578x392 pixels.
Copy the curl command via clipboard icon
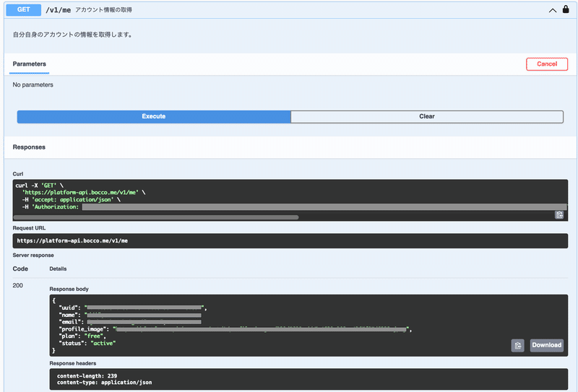[559, 214]
